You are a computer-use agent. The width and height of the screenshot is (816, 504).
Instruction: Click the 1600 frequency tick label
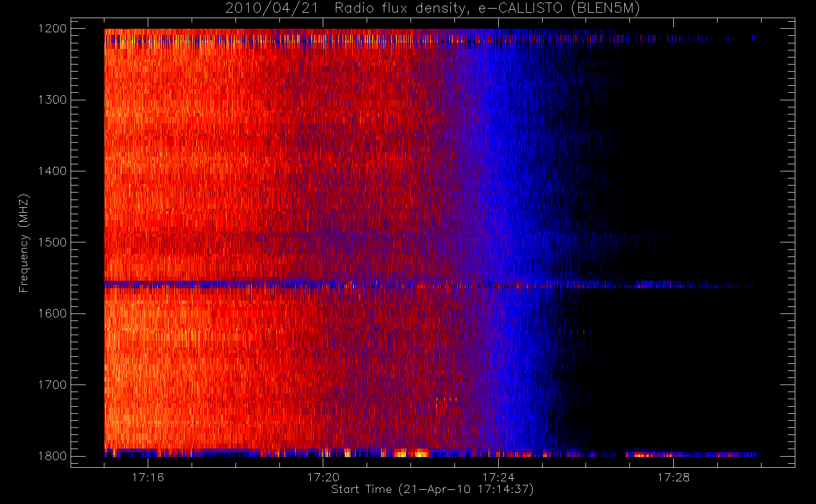pos(52,313)
